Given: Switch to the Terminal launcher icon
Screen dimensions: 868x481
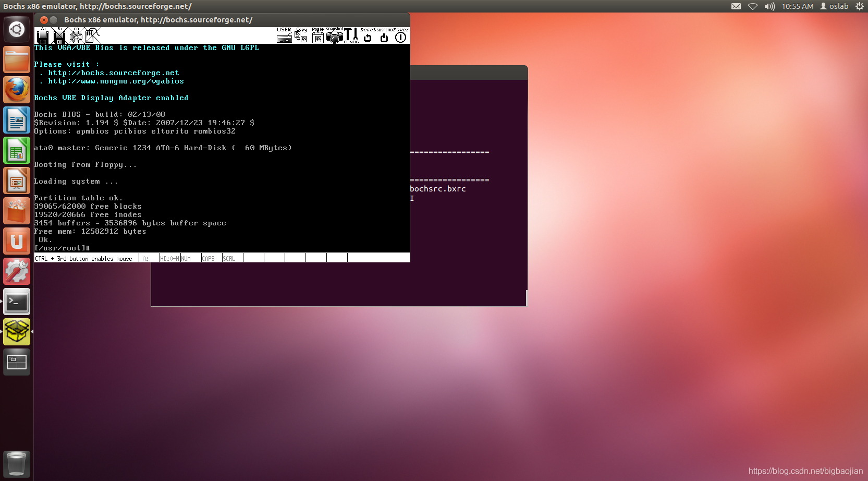Looking at the screenshot, I should click(x=17, y=302).
